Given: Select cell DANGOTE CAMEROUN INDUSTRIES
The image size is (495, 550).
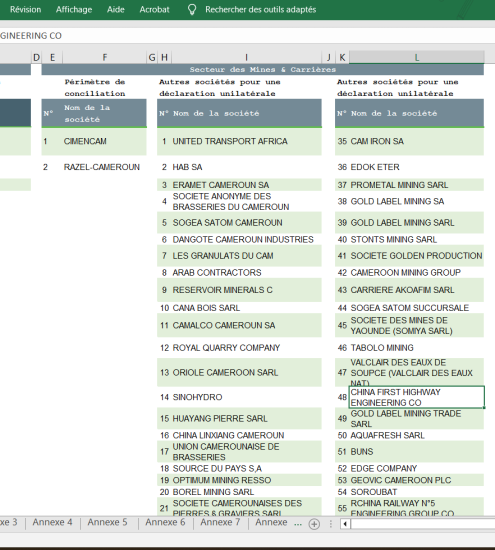Looking at the screenshot, I should [x=247, y=239].
